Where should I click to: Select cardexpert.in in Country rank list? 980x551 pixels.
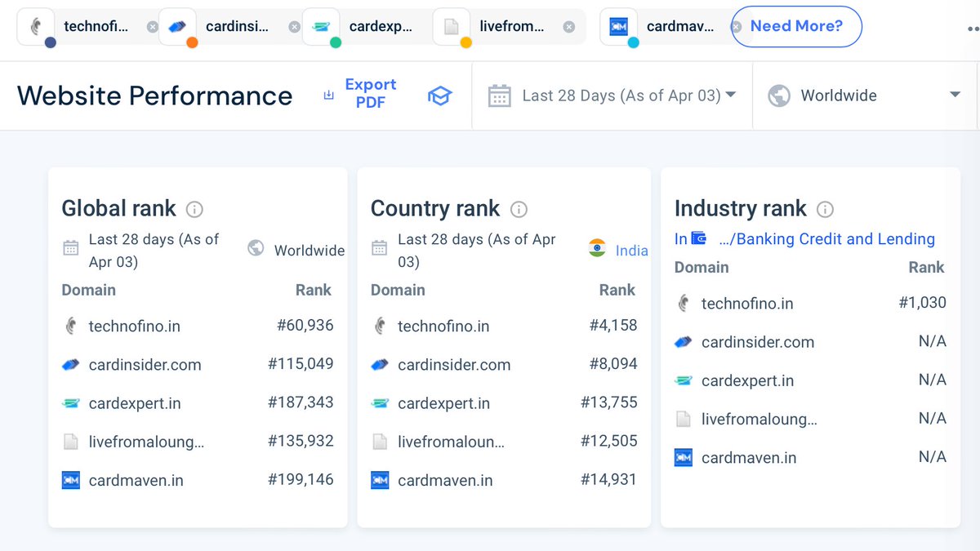(443, 403)
